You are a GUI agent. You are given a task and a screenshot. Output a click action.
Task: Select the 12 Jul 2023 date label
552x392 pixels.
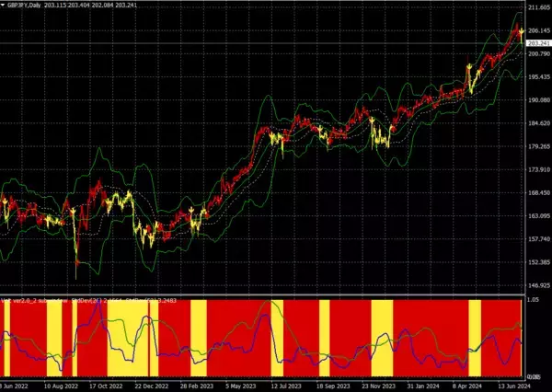tap(284, 386)
